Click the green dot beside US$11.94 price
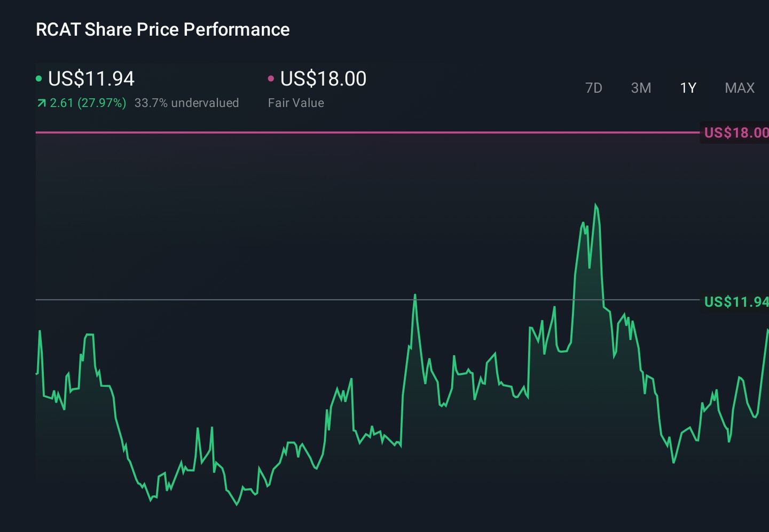The width and height of the screenshot is (769, 532). (38, 79)
